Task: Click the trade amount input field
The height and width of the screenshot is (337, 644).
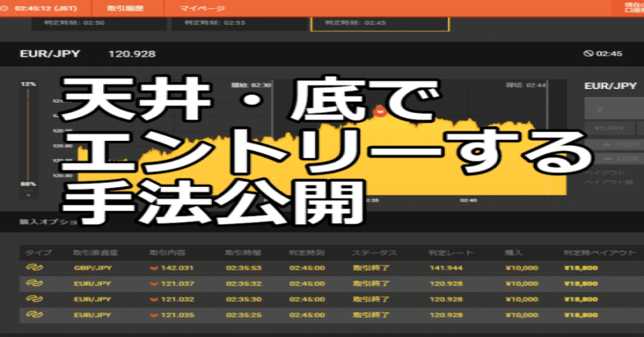Action: point(619,109)
